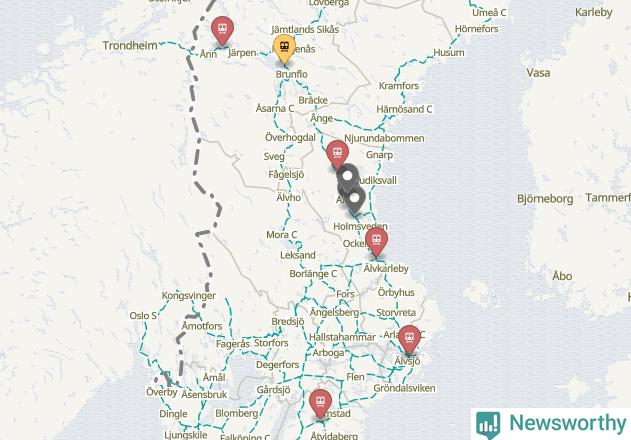Select the Borlänge C station label
The image size is (631, 440).
coord(313,274)
